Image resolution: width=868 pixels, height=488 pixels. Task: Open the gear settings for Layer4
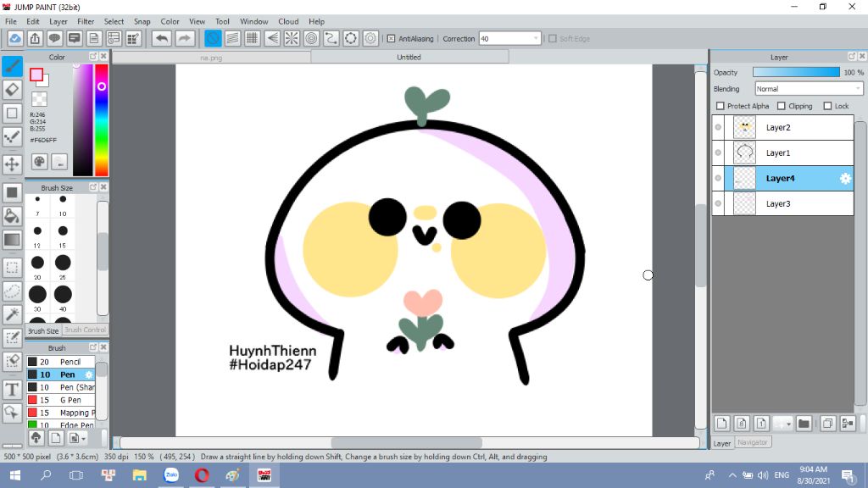coord(845,178)
